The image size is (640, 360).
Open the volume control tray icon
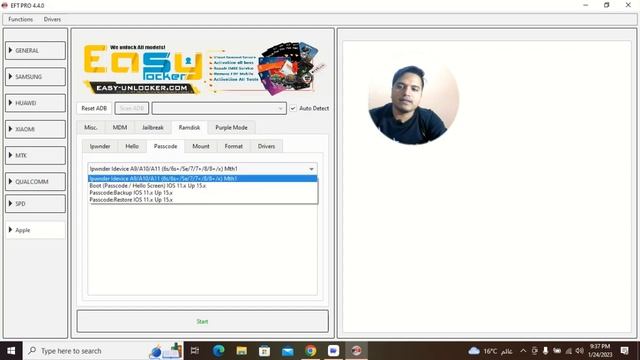point(580,351)
